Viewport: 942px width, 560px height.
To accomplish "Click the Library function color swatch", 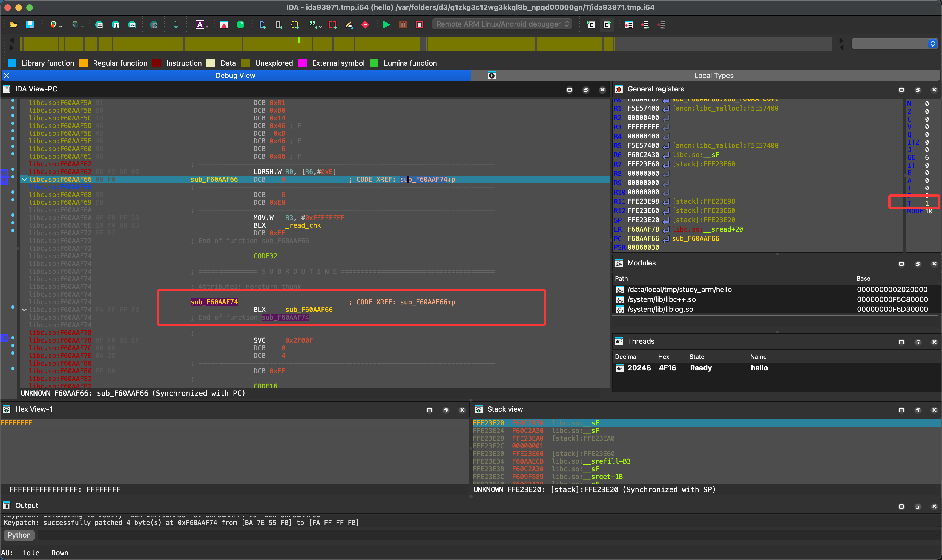I will click(12, 63).
